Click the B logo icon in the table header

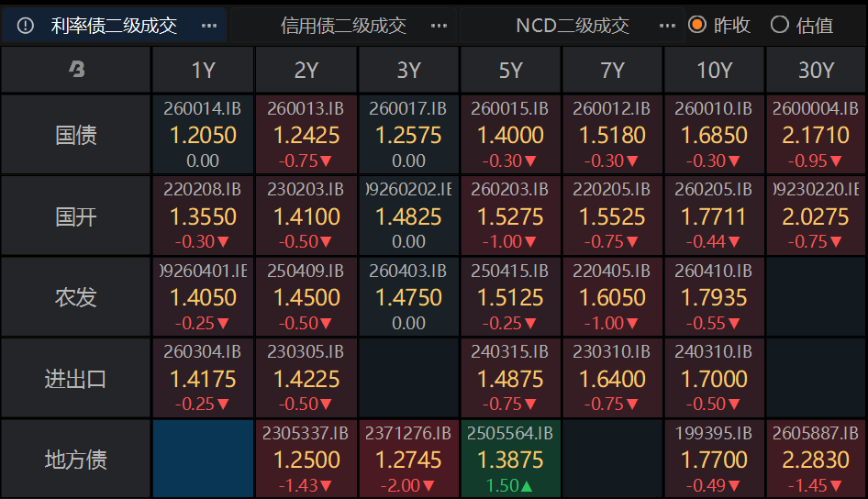click(x=76, y=69)
